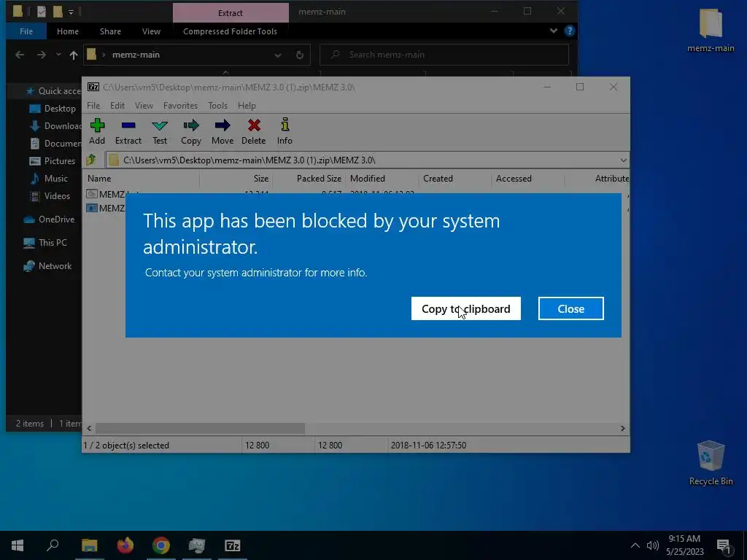Open the Explorer Home ribbon tab
The height and width of the screenshot is (560, 747).
[68, 31]
